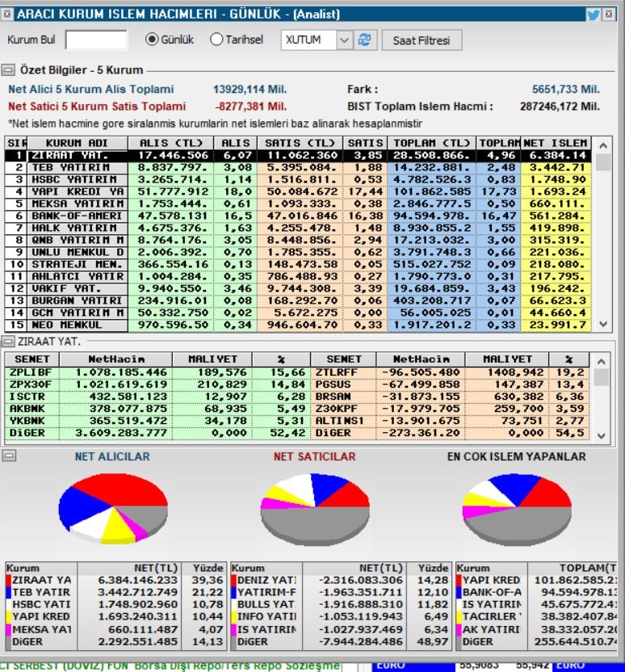Collapse the pie charts section
Viewport: 625px width, 672px height.
(x=9, y=456)
